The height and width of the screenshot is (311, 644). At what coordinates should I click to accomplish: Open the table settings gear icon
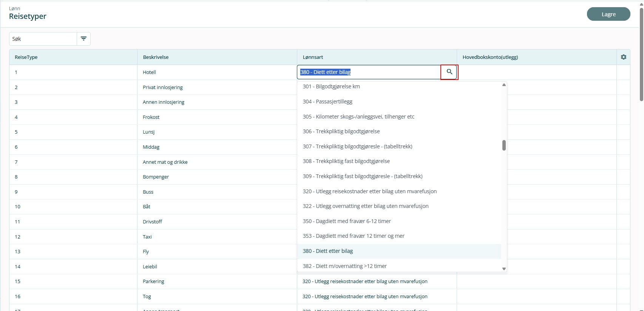623,57
